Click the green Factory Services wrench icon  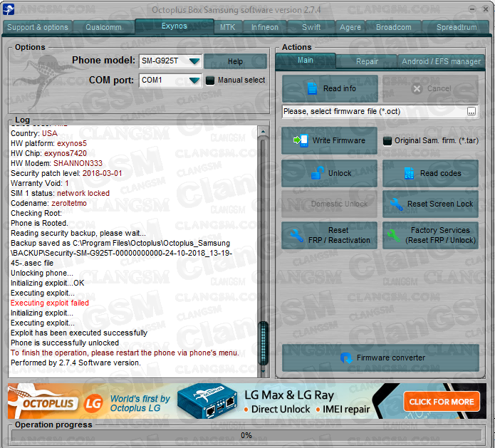click(x=392, y=236)
